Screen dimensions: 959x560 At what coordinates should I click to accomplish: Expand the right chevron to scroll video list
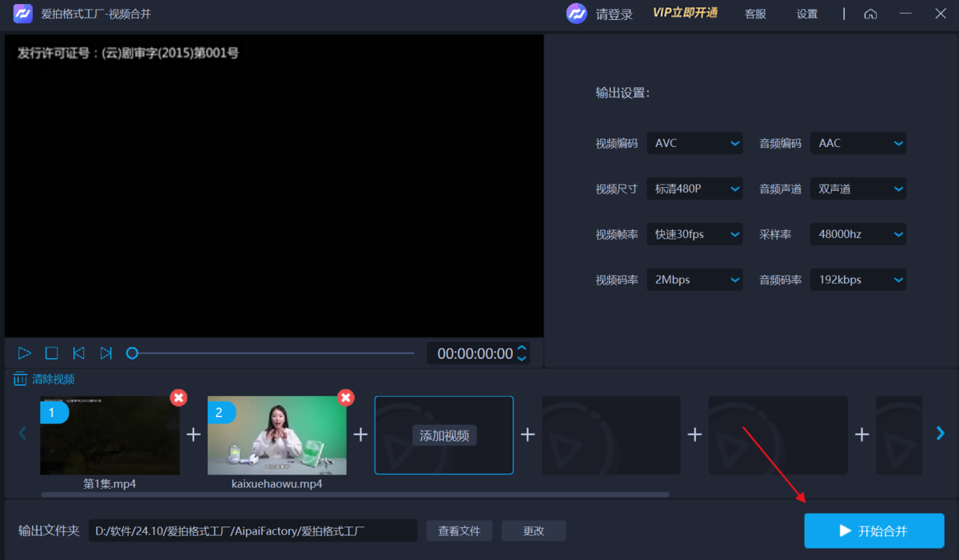tap(940, 433)
